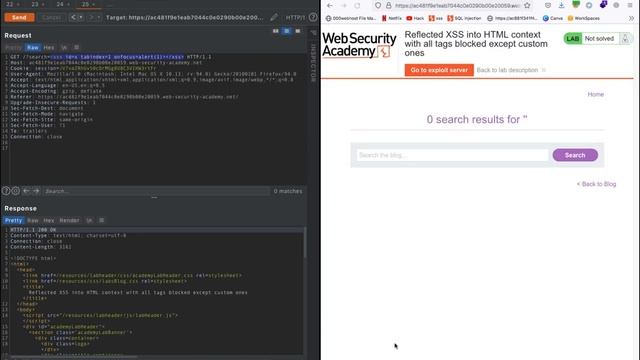Open the history dropdown beside the back arrow
The width and height of the screenshot is (640, 360).
click(x=80, y=18)
